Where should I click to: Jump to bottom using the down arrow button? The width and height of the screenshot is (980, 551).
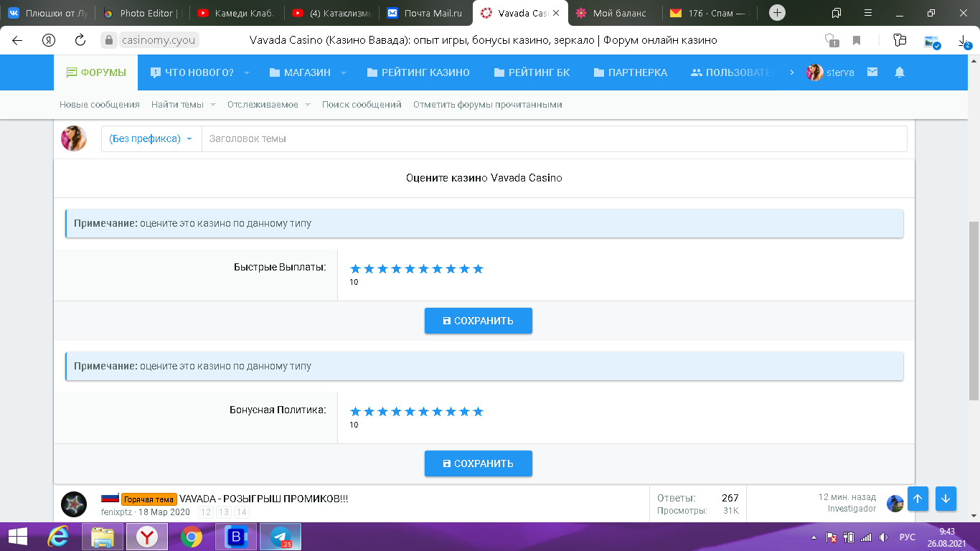946,499
